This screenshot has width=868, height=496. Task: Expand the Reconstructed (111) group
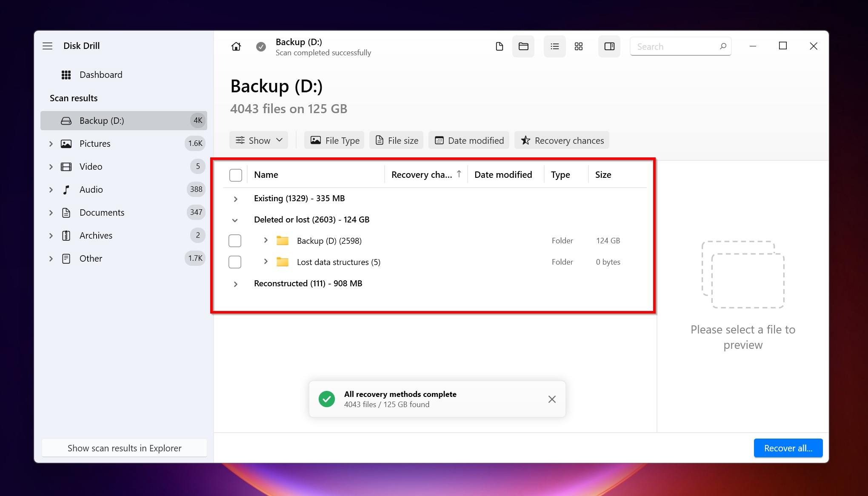point(235,284)
